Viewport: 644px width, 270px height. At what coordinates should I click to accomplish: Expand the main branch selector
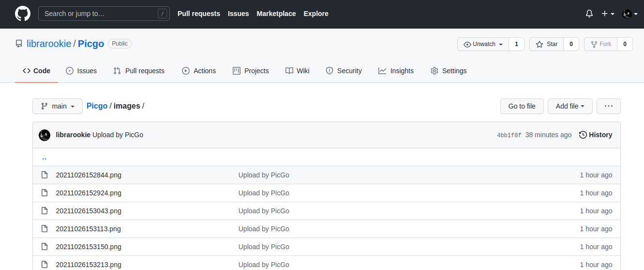(x=58, y=106)
